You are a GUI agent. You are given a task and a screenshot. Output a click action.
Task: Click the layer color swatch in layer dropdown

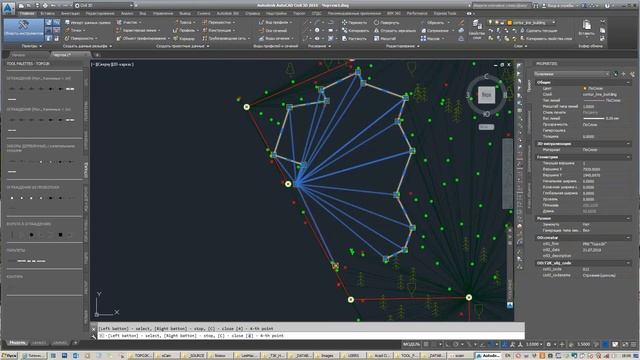point(509,22)
